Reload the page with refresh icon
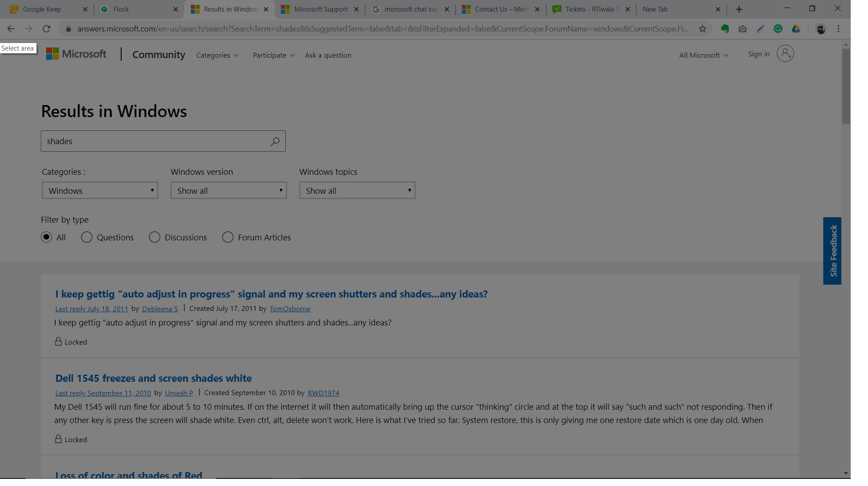This screenshot has height=486, width=868. [47, 29]
